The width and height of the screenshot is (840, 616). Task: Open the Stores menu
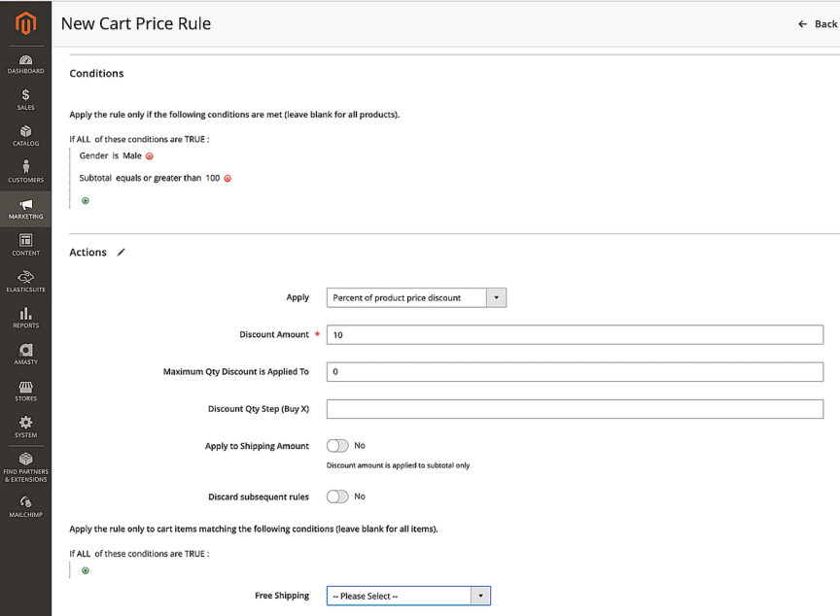(x=25, y=391)
